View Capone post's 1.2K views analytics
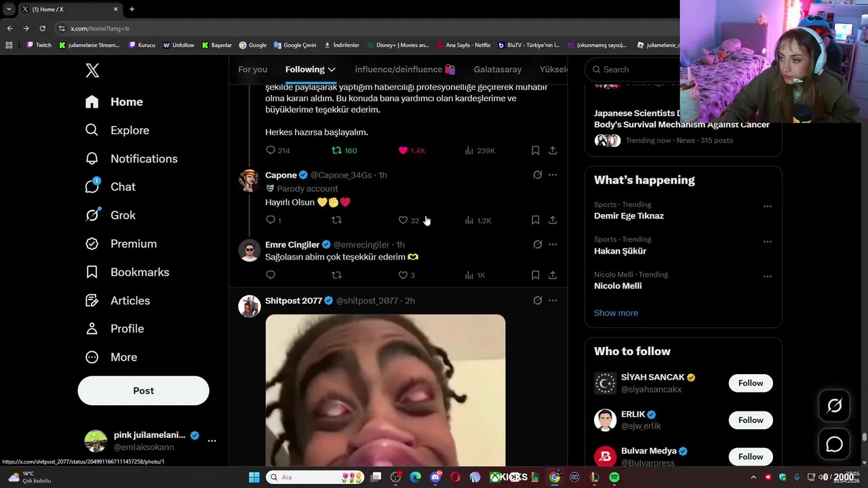The height and width of the screenshot is (488, 868). pyautogui.click(x=478, y=220)
